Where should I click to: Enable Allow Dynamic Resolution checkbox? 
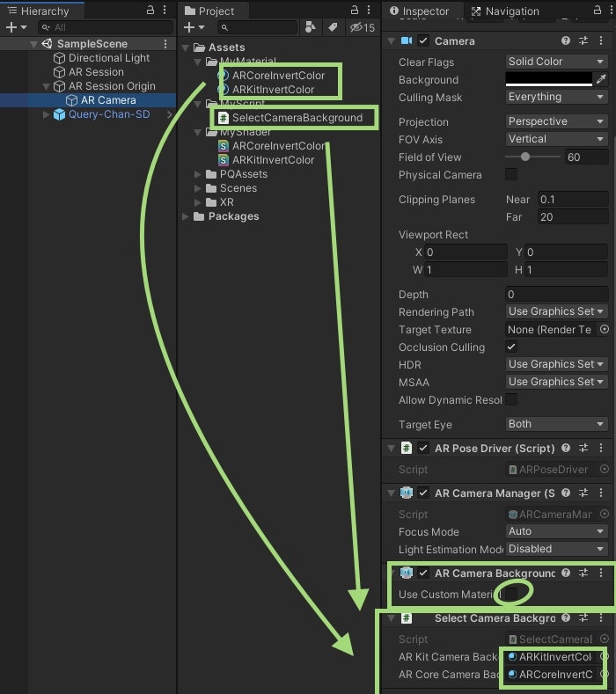[x=511, y=399]
